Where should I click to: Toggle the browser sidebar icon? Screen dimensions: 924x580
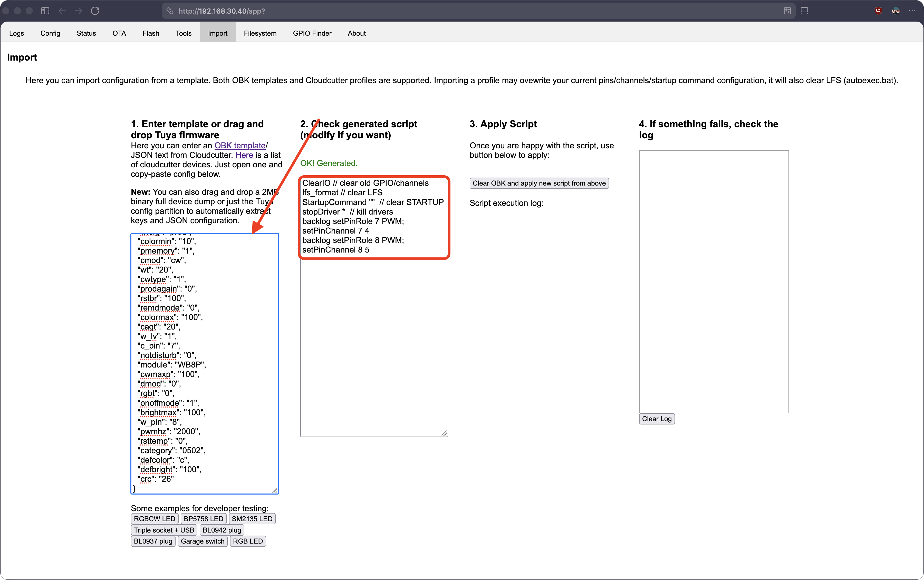(x=45, y=11)
